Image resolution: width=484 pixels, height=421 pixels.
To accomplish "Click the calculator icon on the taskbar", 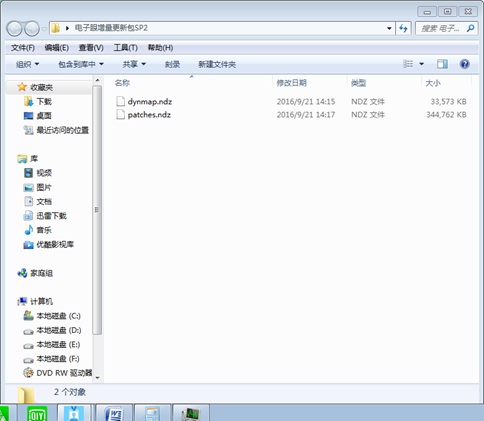I will coord(153,413).
